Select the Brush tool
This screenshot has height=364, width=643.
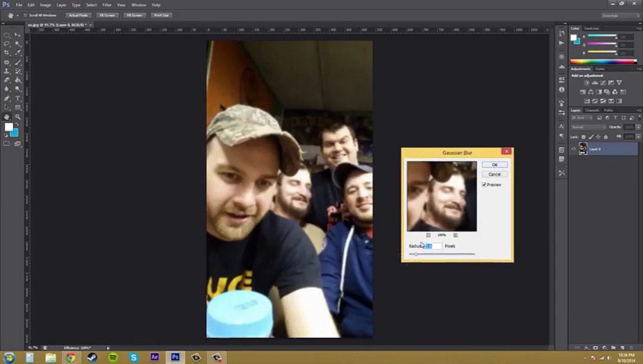[18, 62]
